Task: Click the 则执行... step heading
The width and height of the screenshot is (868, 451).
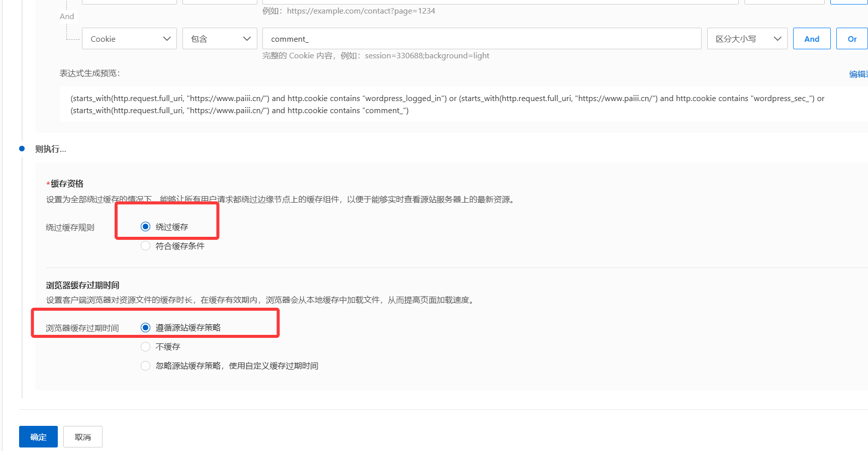Action: click(50, 149)
